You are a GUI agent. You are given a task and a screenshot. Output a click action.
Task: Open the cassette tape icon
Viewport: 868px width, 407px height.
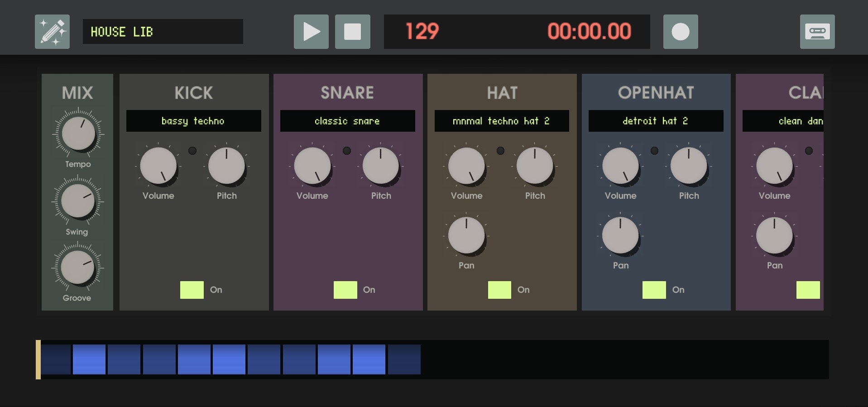[817, 32]
